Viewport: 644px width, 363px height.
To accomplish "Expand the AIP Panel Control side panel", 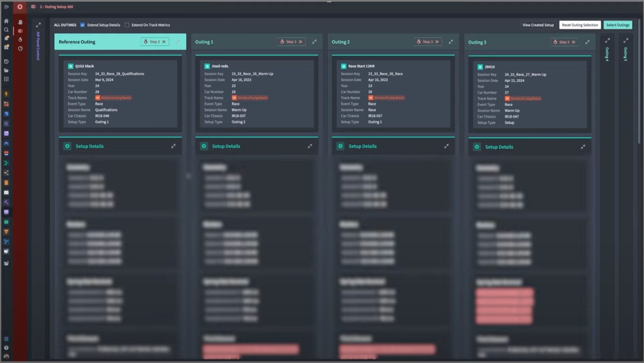I will point(38,25).
